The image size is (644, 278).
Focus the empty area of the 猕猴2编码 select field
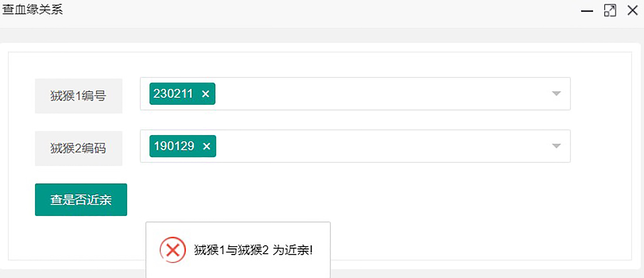click(375, 146)
